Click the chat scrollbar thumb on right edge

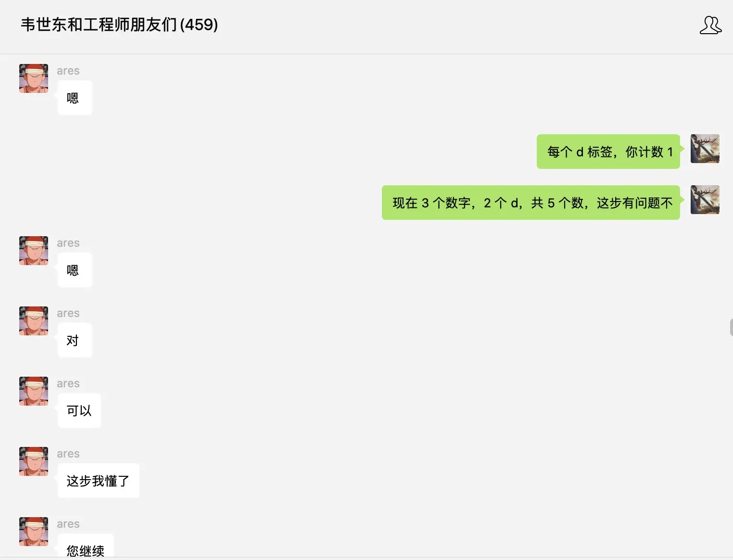[731, 327]
